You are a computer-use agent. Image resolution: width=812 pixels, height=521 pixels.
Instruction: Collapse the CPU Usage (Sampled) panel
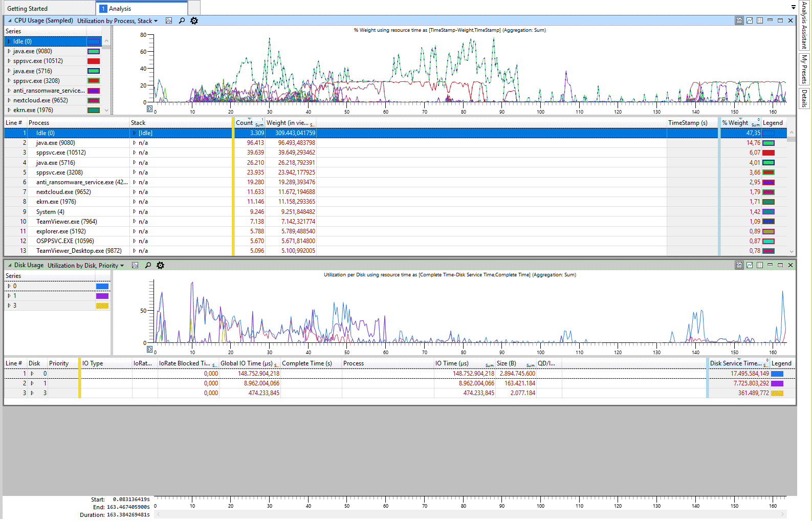click(x=10, y=21)
